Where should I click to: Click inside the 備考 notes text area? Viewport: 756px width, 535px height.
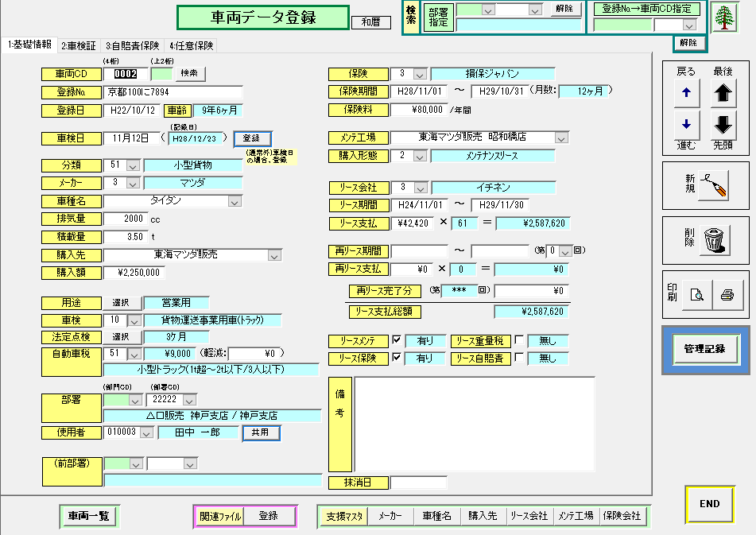pyautogui.click(x=475, y=425)
